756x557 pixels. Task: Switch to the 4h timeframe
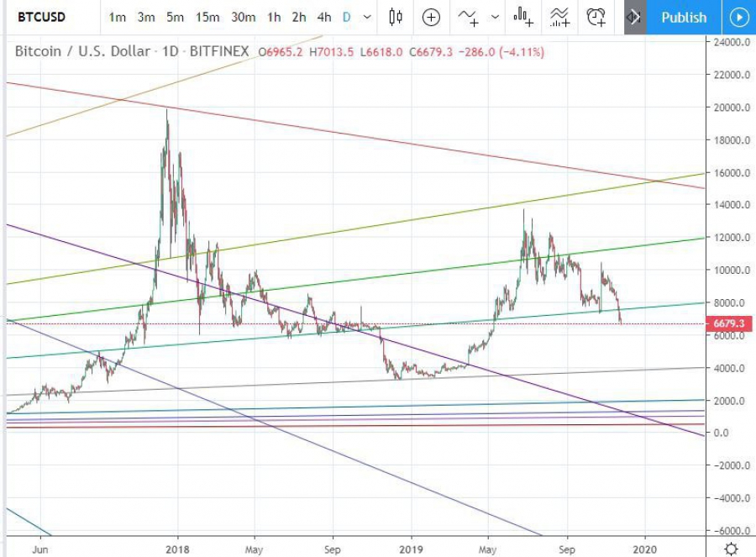point(324,18)
